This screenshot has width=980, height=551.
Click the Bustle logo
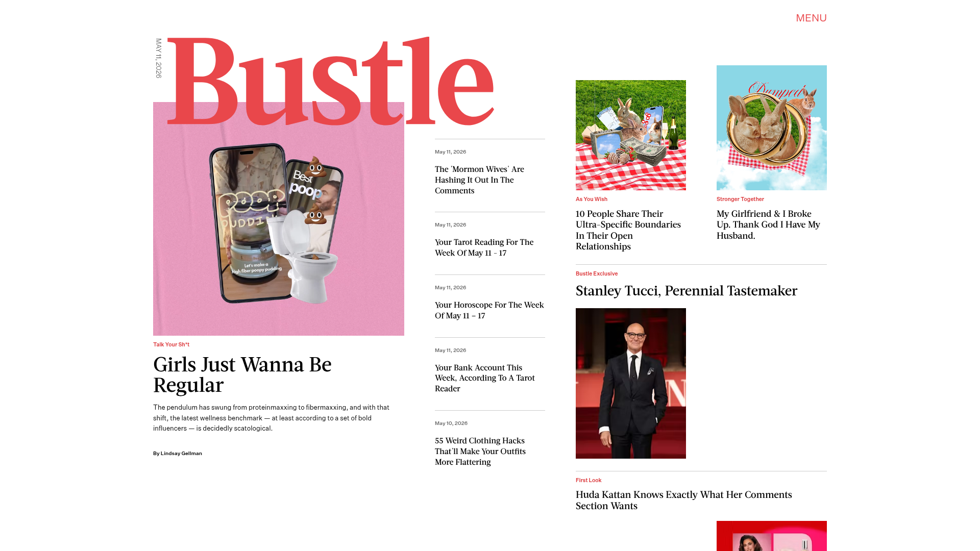pos(331,81)
